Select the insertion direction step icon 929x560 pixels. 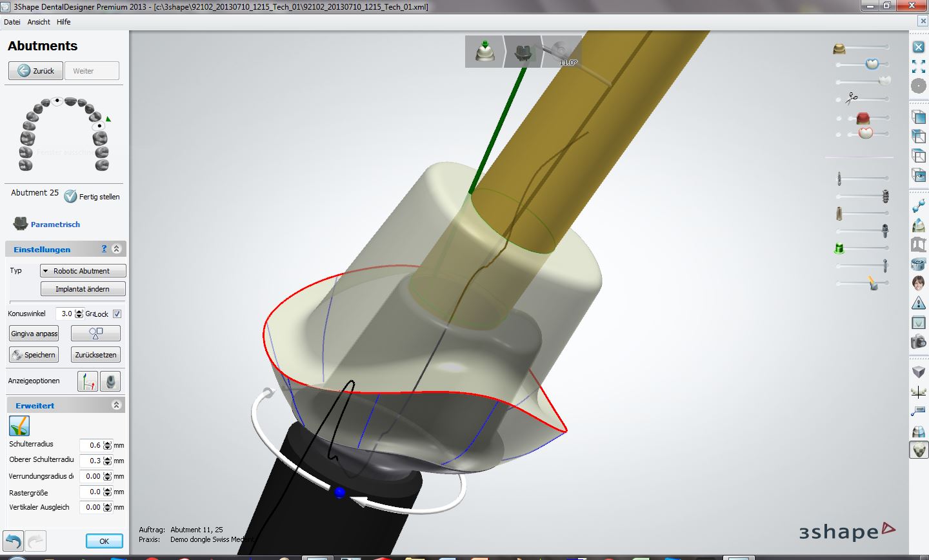pos(484,52)
